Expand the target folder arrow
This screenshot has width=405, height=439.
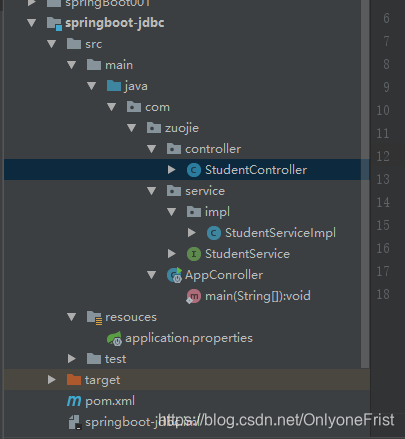(52, 380)
